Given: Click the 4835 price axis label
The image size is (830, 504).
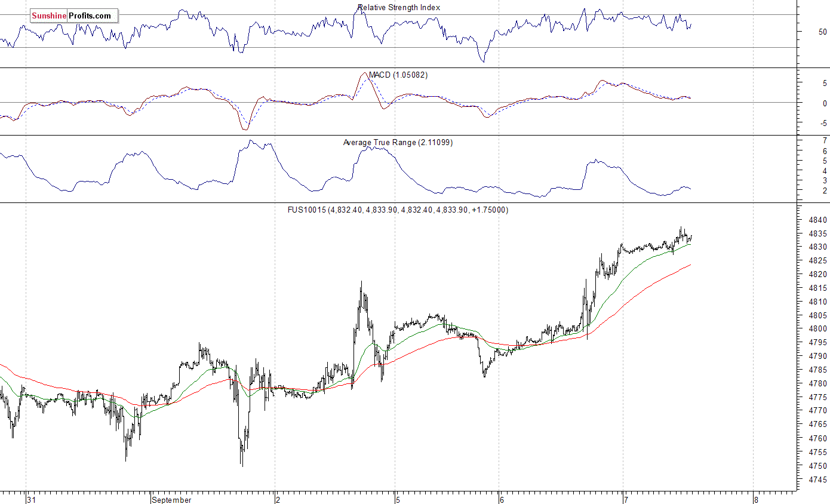Looking at the screenshot, I should (817, 233).
